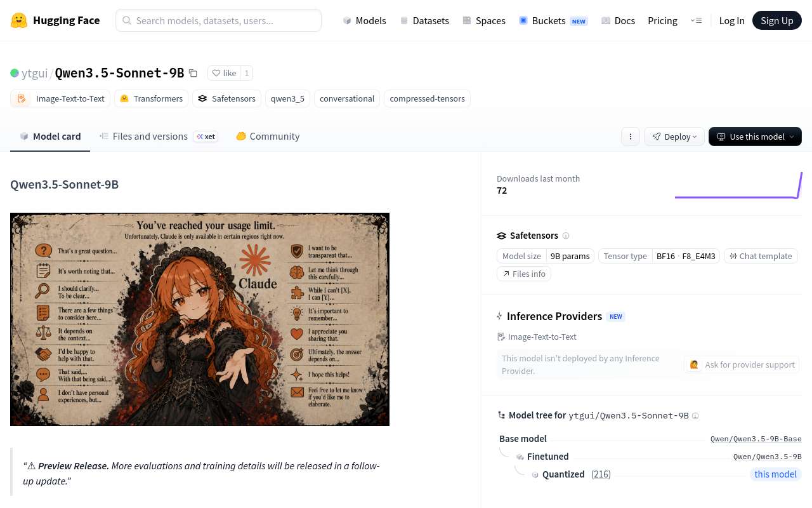Click the compressed-tensors tag
This screenshot has width=812, height=508.
click(427, 98)
